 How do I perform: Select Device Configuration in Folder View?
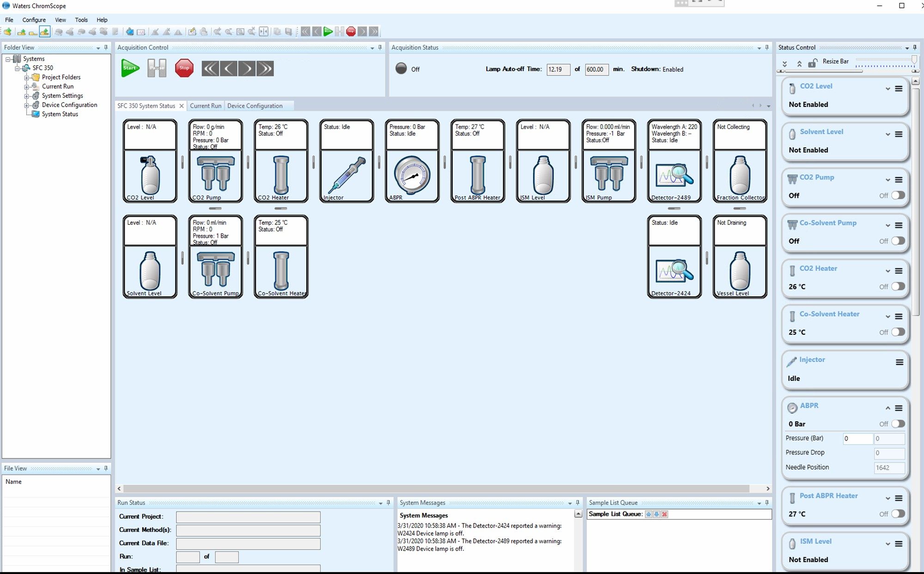tap(69, 105)
